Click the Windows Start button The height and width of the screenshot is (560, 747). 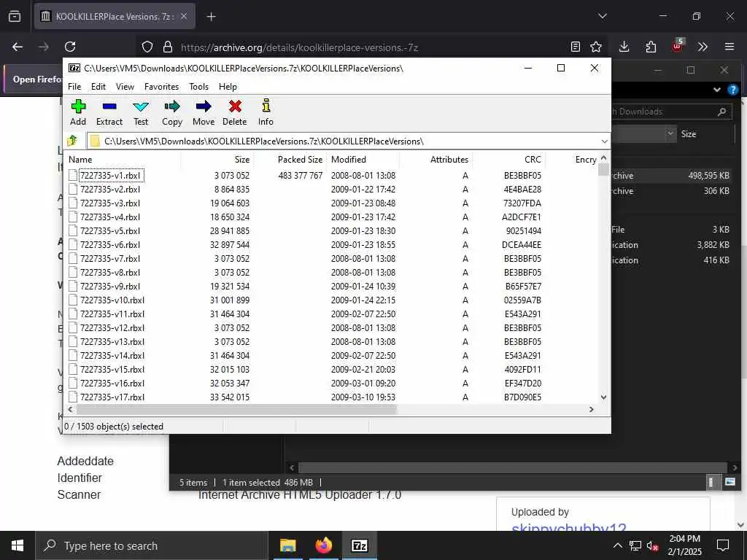click(18, 545)
